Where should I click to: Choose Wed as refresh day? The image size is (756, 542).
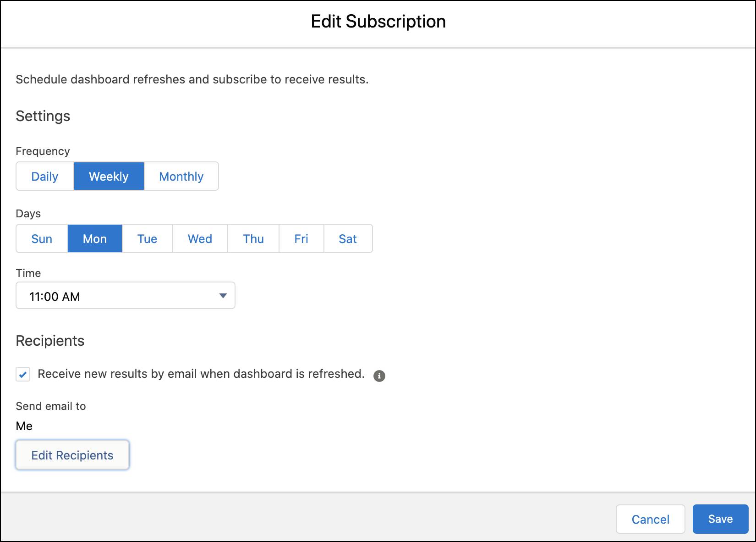click(200, 238)
